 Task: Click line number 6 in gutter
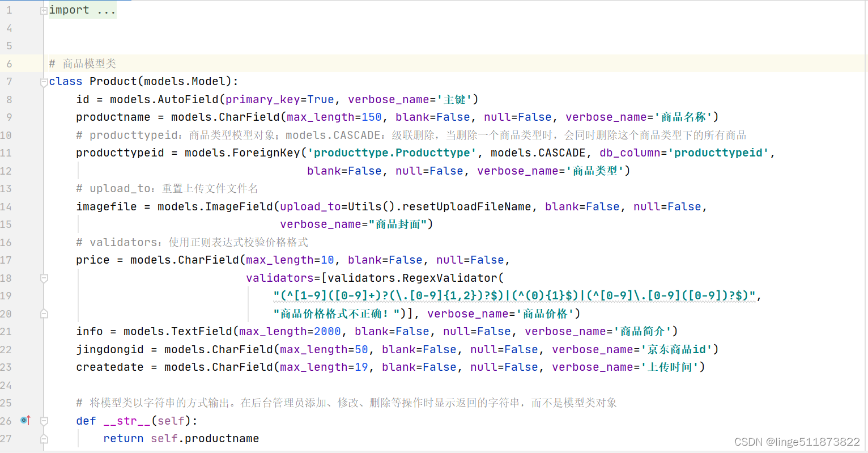point(9,63)
